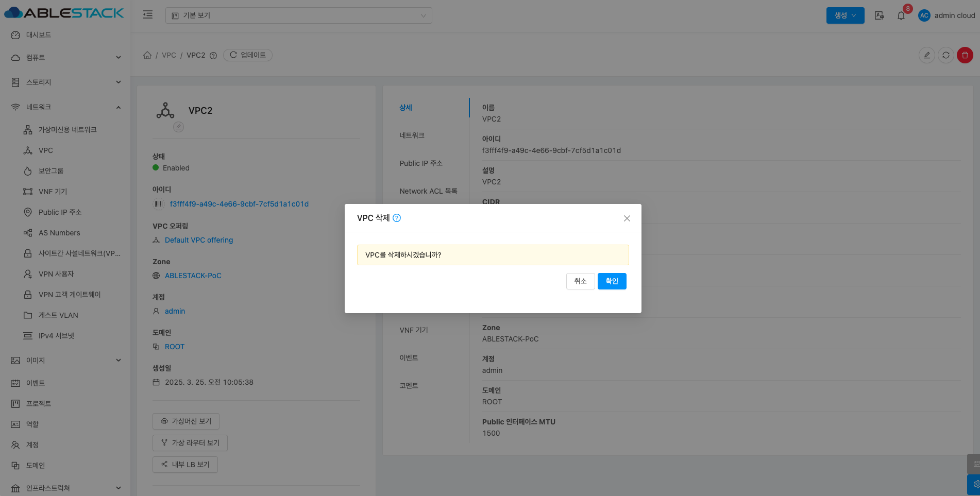Open the 생성 create dropdown button
This screenshot has height=496, width=980.
[x=845, y=15]
